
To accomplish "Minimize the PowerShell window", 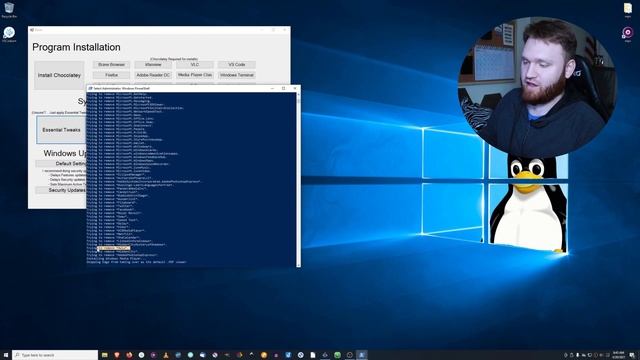I will pos(272,88).
